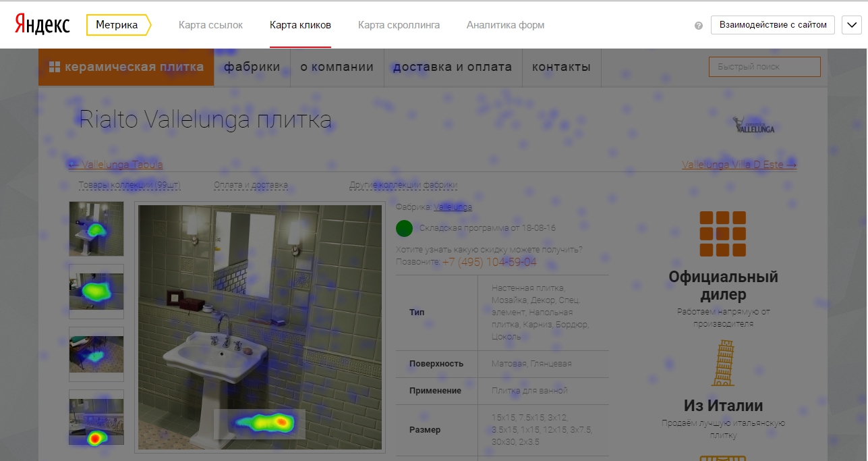Open the Метрика arrow button

click(x=119, y=25)
